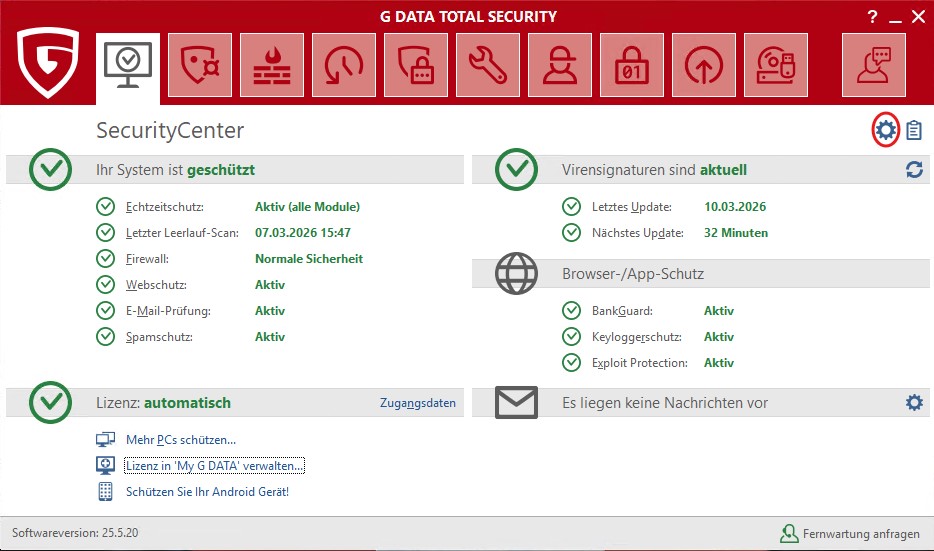
Task: Click the checkmark icon beside Echtzeitschutz
Action: pyautogui.click(x=105, y=207)
